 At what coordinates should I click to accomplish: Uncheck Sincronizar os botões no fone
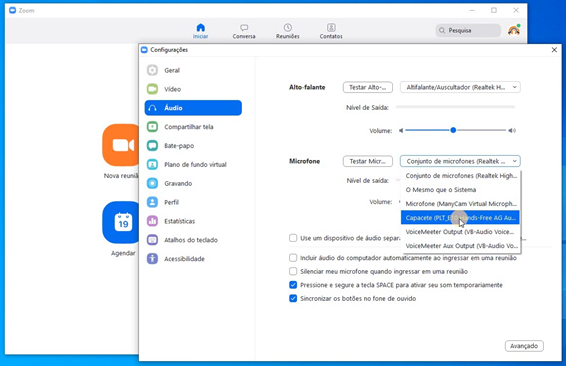click(x=293, y=299)
